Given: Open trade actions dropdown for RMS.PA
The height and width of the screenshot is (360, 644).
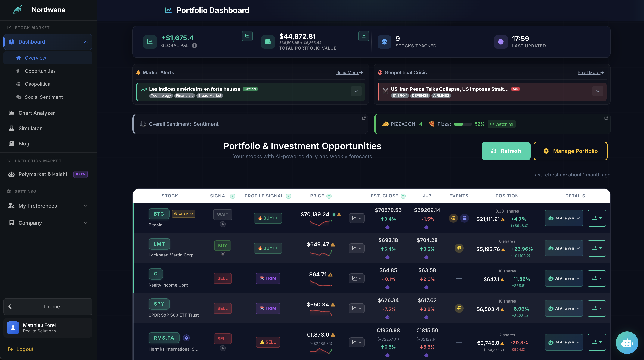Looking at the screenshot, I should [x=596, y=342].
